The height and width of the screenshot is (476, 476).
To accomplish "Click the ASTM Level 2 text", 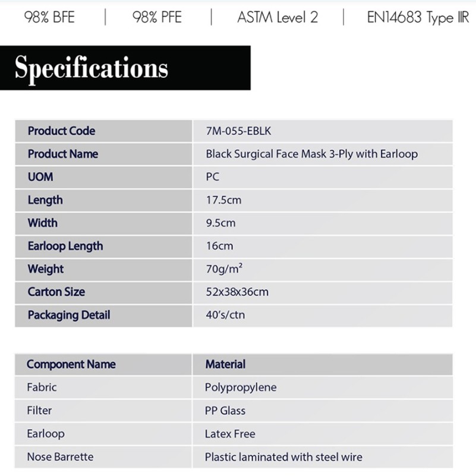I will pyautogui.click(x=278, y=17).
